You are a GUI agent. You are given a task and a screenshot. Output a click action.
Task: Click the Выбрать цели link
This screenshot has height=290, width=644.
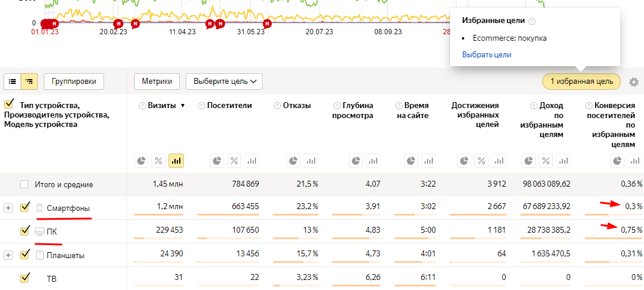point(487,54)
